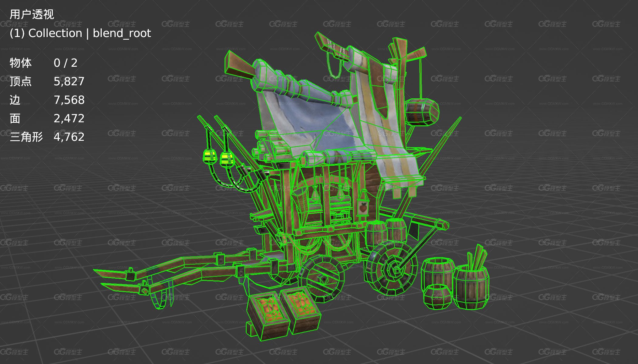Screen dimensions: 638x364
Task: Select the '三角形' statistics label
Action: tap(26, 137)
